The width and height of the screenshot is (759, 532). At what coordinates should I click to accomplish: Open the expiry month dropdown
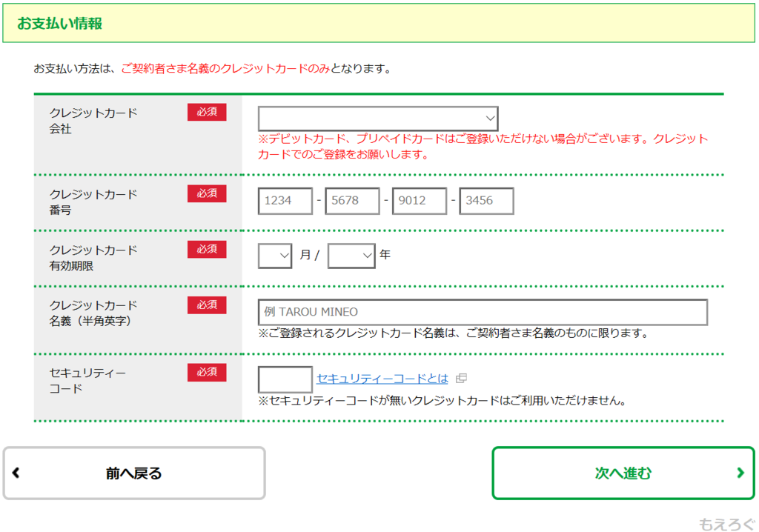(x=275, y=256)
